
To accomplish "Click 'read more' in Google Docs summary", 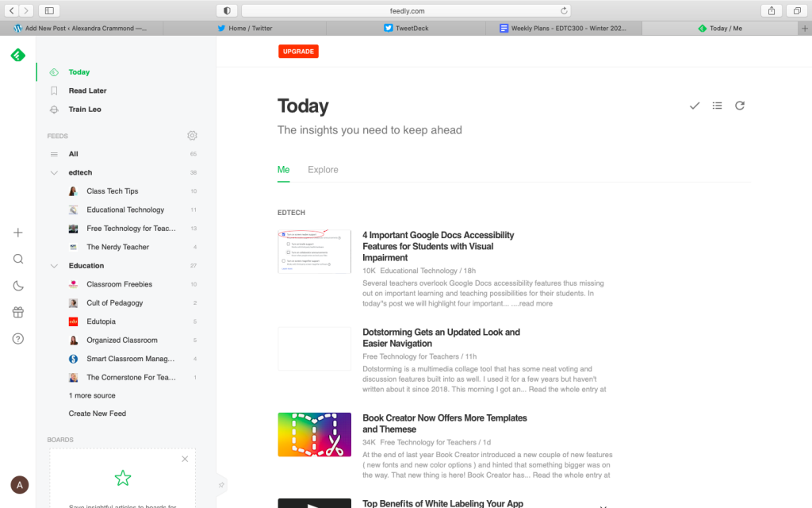I will click(x=535, y=304).
